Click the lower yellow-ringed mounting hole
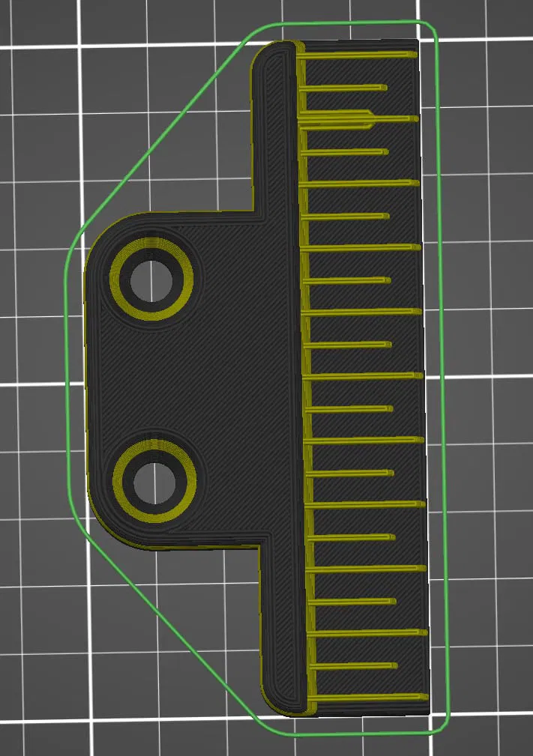533x756 pixels. (154, 481)
